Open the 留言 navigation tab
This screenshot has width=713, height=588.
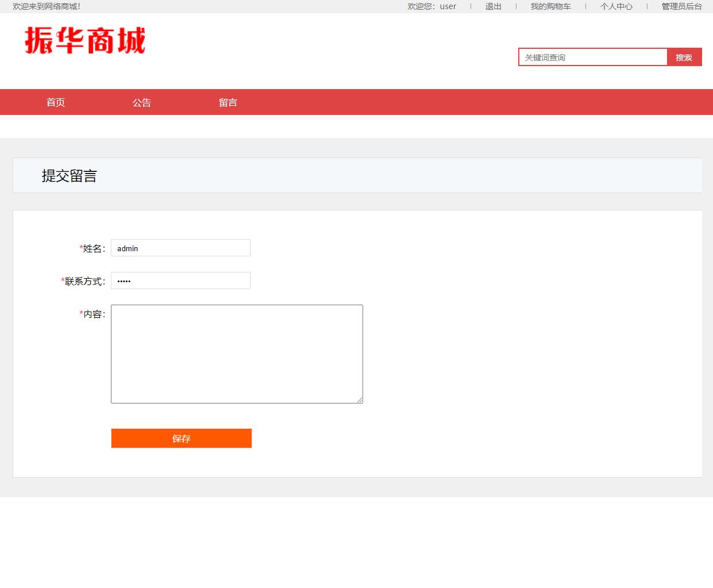[229, 102]
